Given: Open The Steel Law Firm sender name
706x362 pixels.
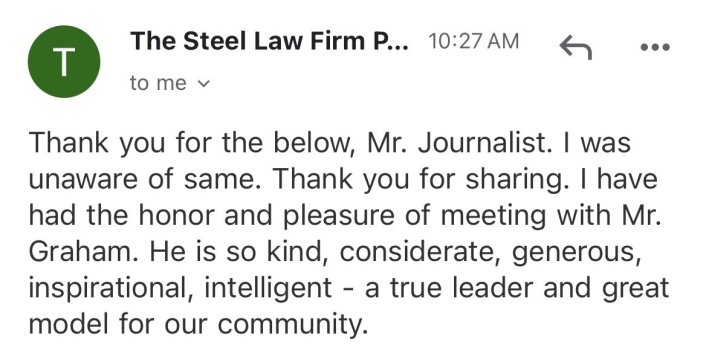Looking at the screenshot, I should click(x=270, y=41).
